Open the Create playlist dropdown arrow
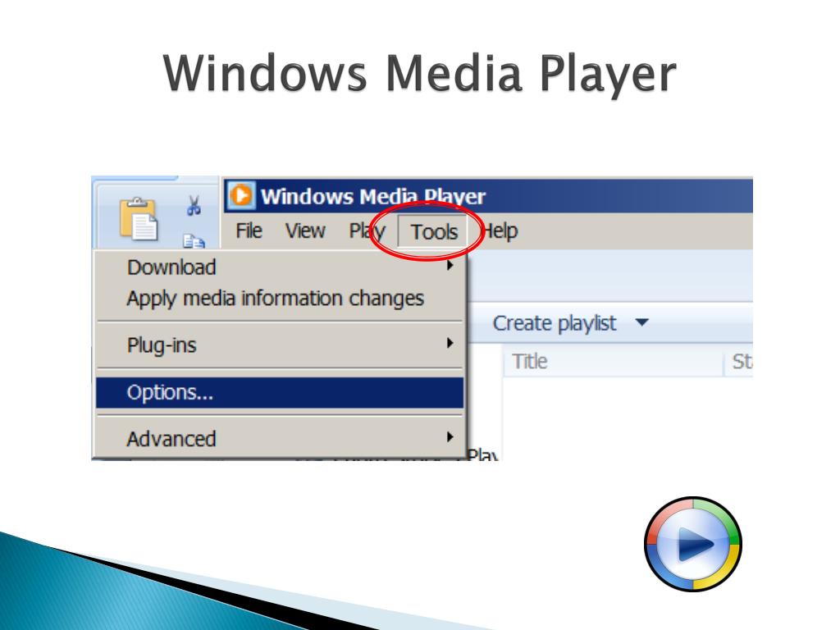The image size is (840, 630). (x=641, y=322)
